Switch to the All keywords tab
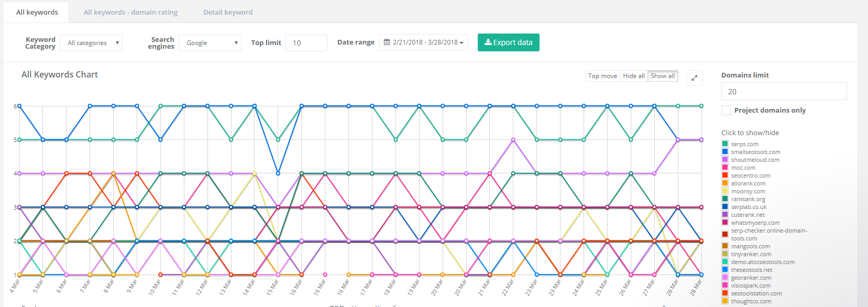868x307 pixels. coord(37,12)
